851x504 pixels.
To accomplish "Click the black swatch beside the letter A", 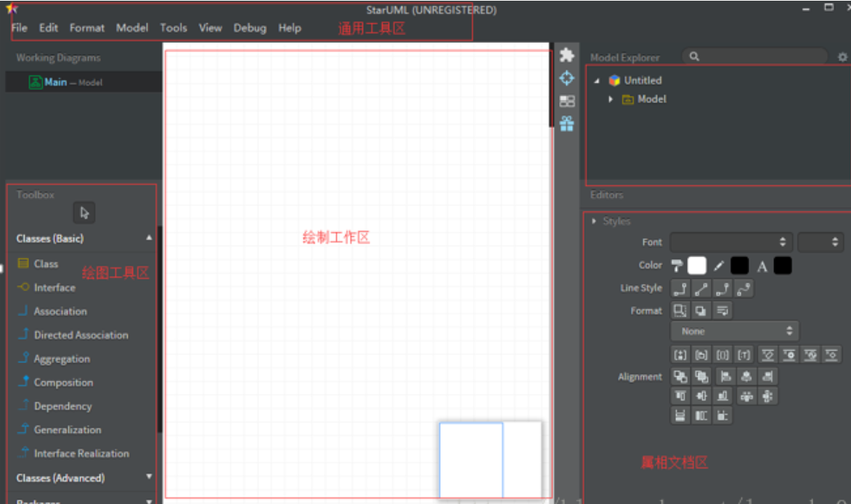I will pos(783,266).
